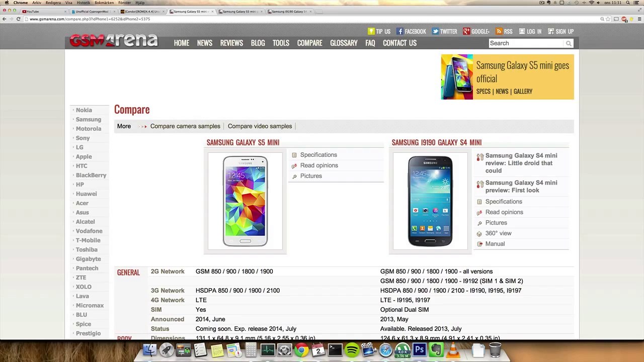This screenshot has height=362, width=644.
Task: Open Galaxy S5 mini Specifications link
Action: (318, 155)
